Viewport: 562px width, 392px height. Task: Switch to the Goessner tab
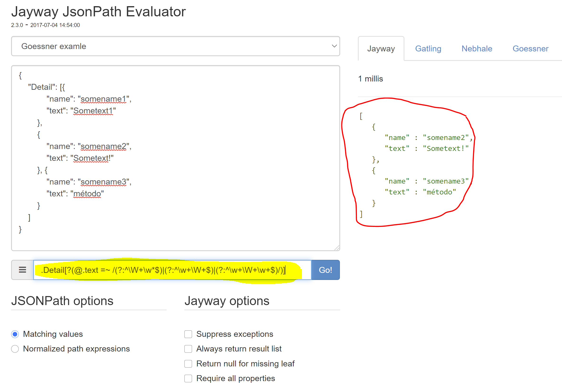(x=530, y=48)
